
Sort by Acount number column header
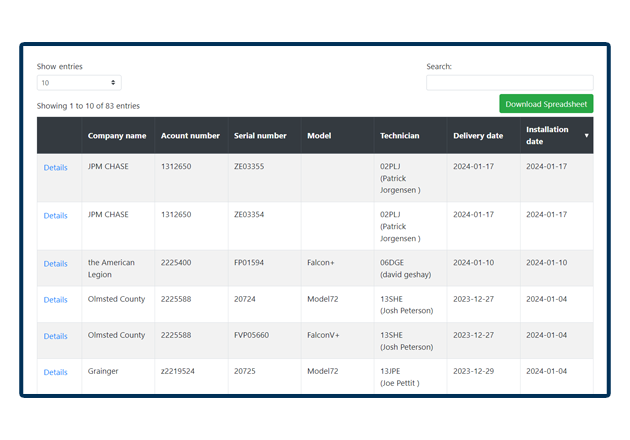[190, 136]
